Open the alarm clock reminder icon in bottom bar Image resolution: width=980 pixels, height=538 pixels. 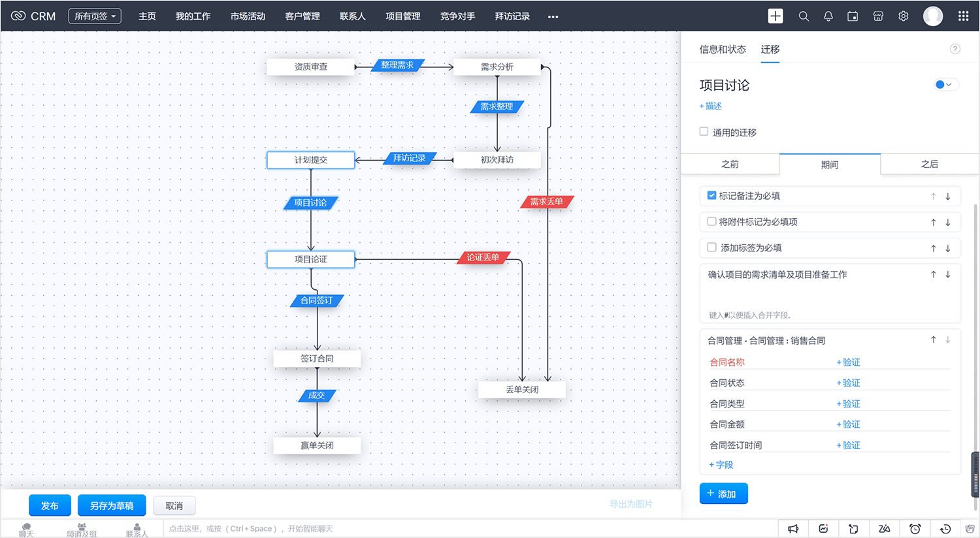[x=915, y=529]
